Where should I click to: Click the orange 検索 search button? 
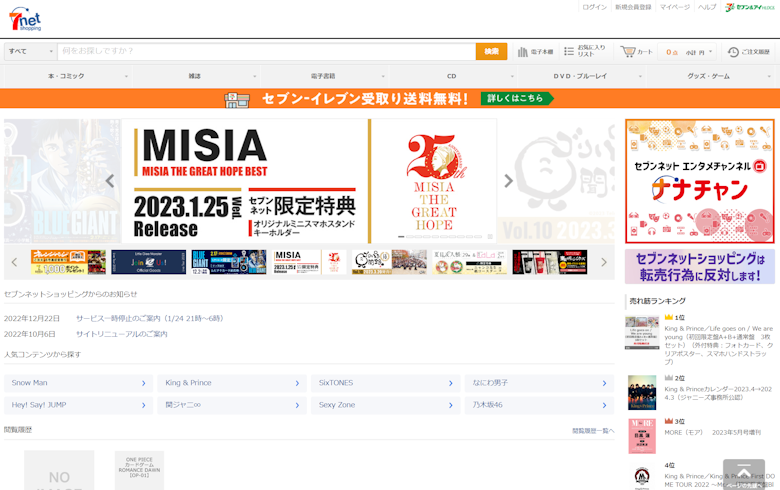491,51
